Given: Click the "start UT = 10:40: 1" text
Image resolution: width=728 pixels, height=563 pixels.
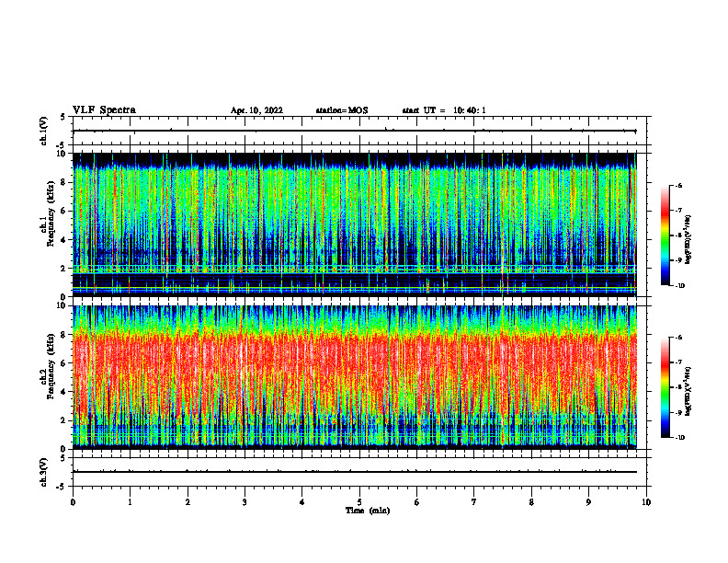Looking at the screenshot, I should [444, 110].
